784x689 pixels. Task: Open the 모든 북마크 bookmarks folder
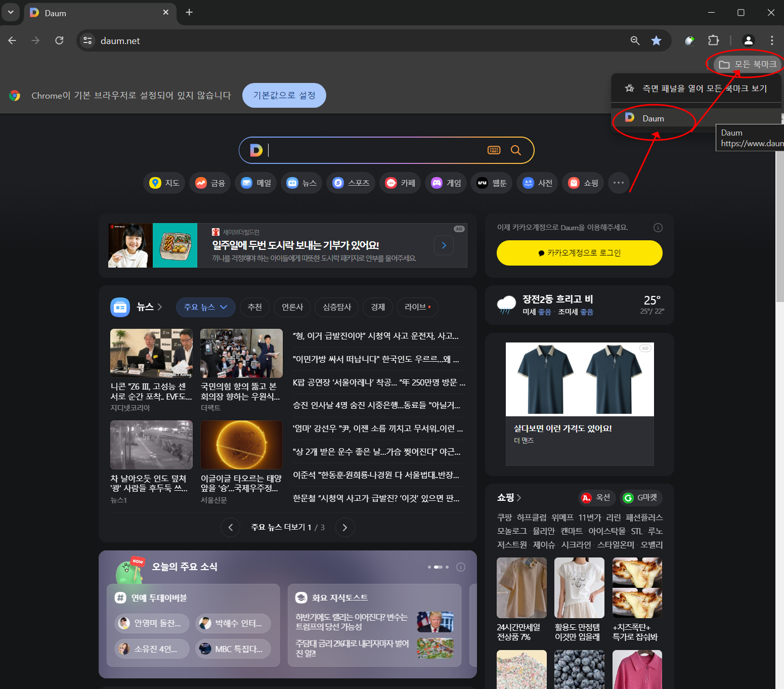tap(748, 64)
